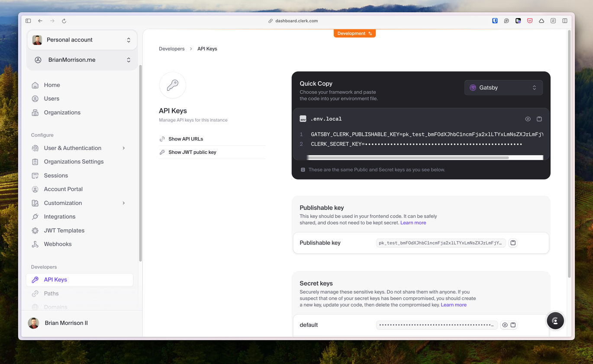The height and width of the screenshot is (364, 593).
Task: Click the masked default secret key field
Action: (x=437, y=325)
